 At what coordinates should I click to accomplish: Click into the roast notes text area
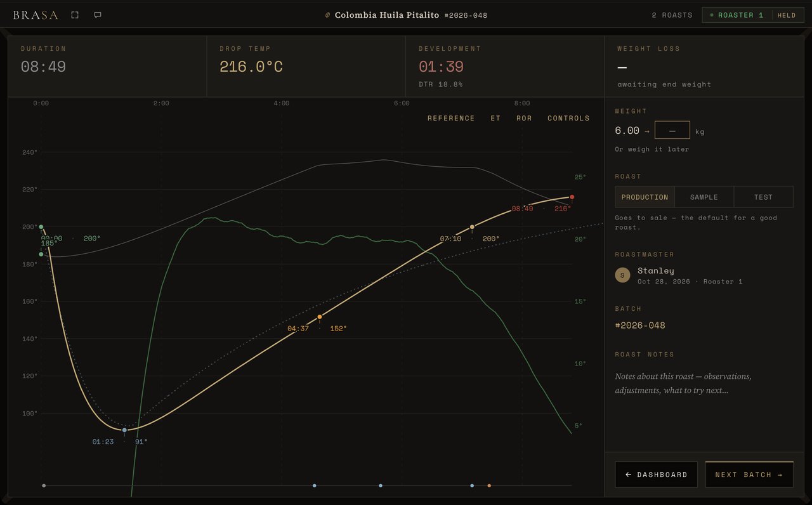tap(704, 383)
